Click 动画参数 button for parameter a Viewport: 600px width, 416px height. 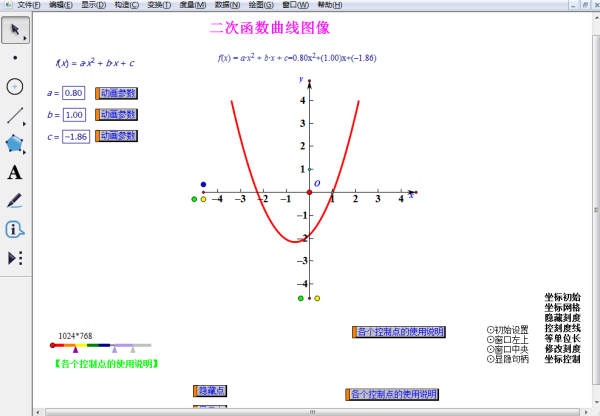pyautogui.click(x=116, y=93)
